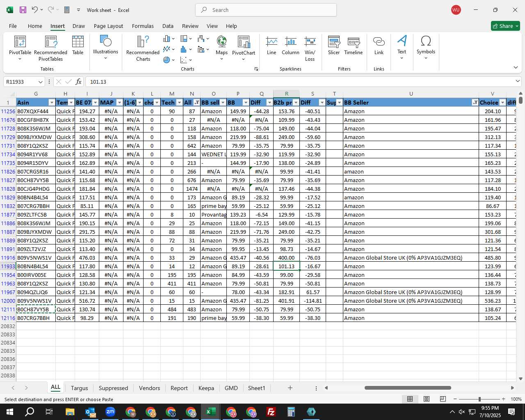
Task: Switch to the Keepa sheet
Action: (x=206, y=388)
